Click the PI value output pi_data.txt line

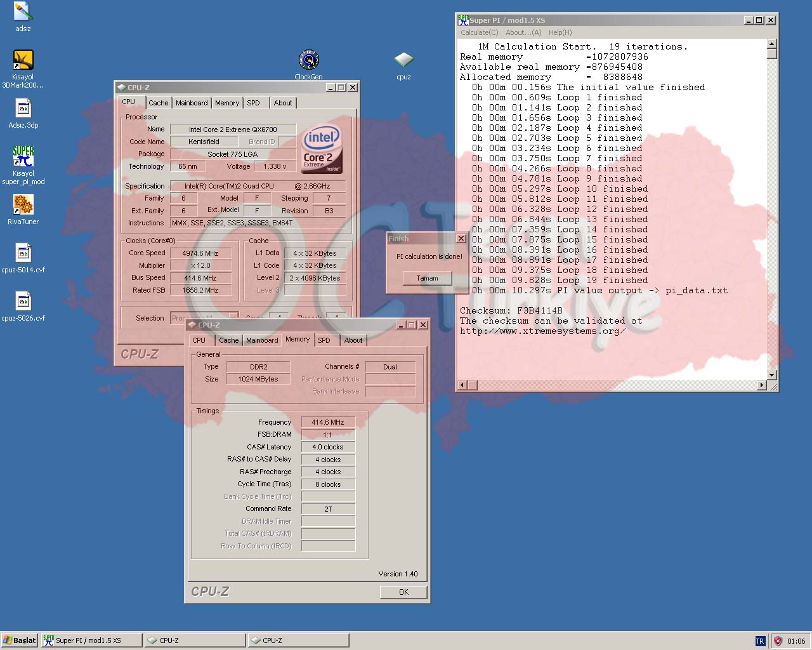pyautogui.click(x=600, y=291)
